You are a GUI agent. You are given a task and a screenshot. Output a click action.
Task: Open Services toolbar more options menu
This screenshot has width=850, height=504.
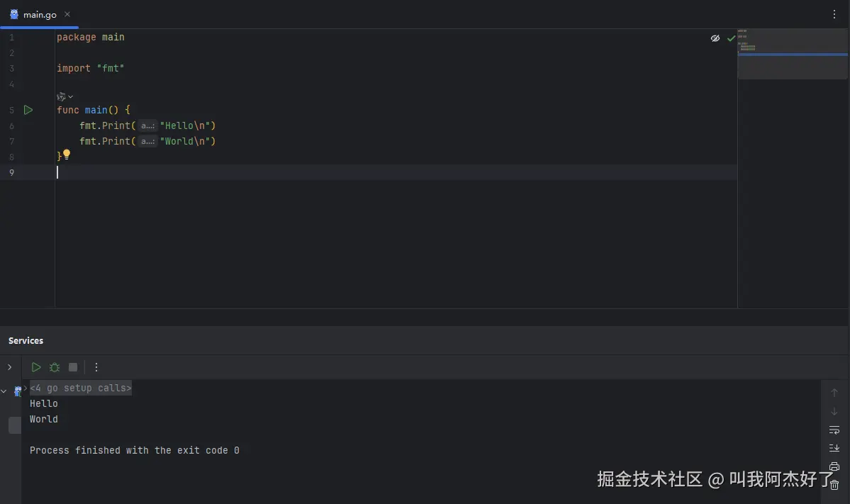96,367
